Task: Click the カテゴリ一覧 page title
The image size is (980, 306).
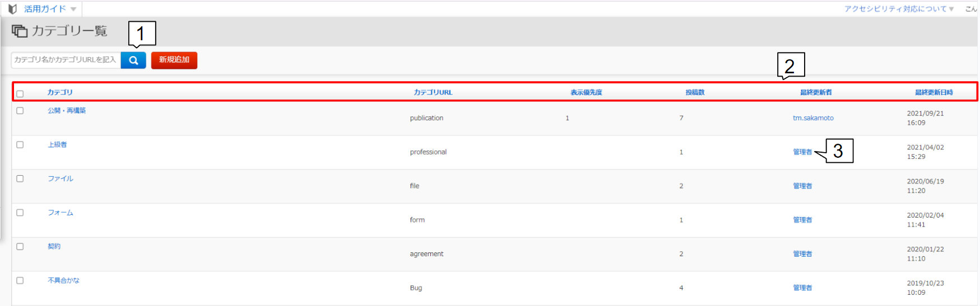Action: [x=69, y=31]
